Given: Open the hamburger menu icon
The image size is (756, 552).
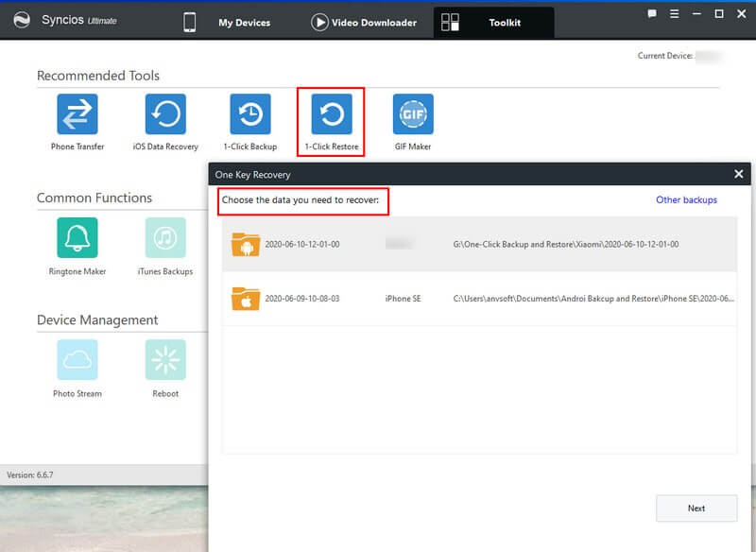Looking at the screenshot, I should click(x=675, y=14).
